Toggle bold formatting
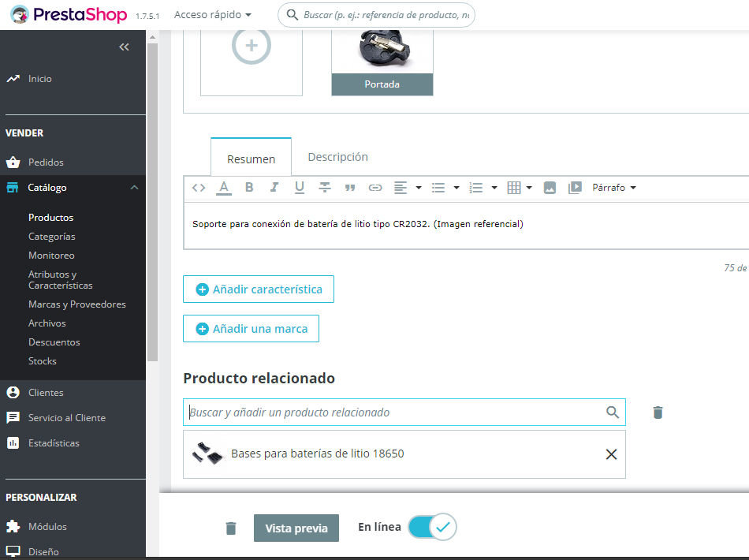The width and height of the screenshot is (749, 560). pos(249,187)
